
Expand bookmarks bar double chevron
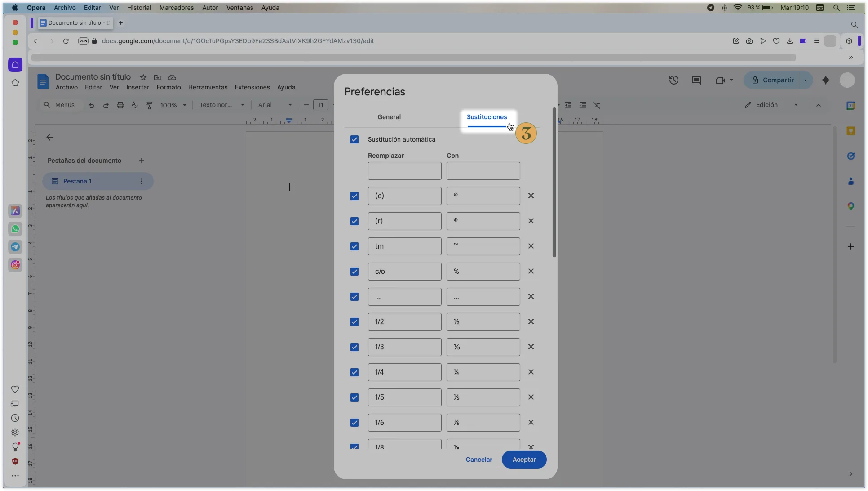(851, 58)
